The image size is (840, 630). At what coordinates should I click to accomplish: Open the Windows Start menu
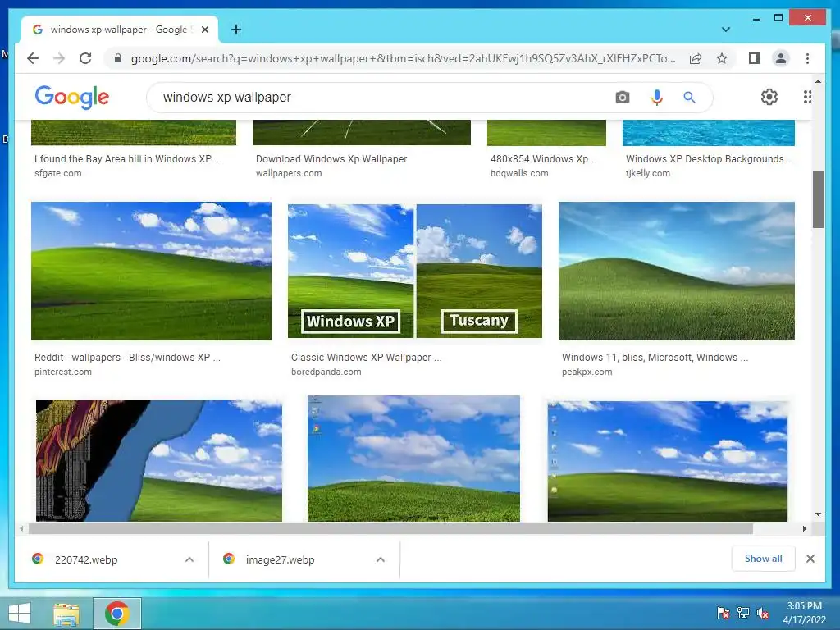[19, 614]
